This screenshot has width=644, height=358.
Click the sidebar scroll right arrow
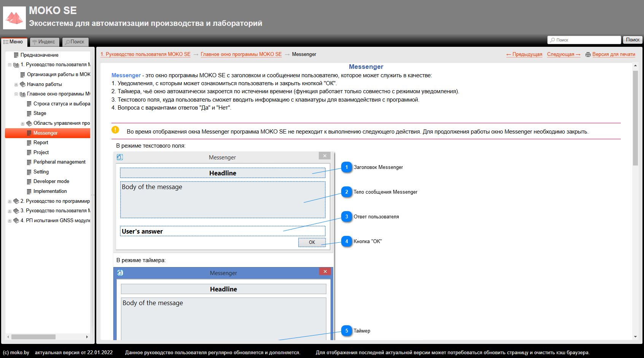(87, 337)
